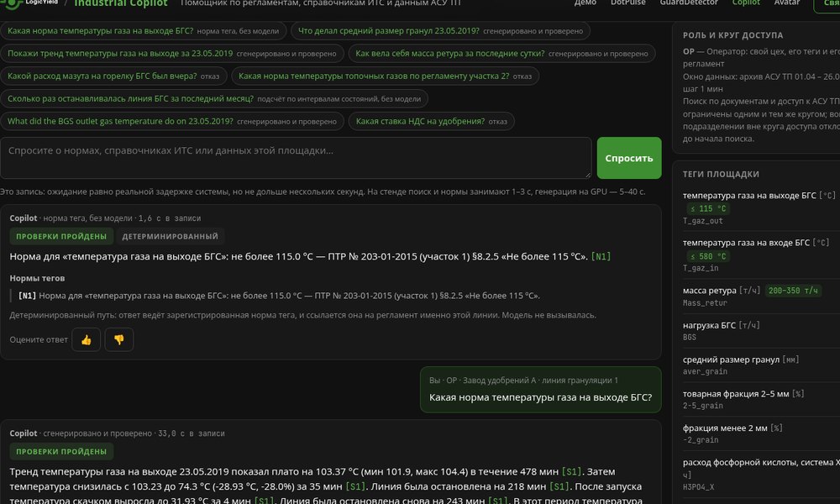This screenshot has width=840, height=504.
Task: Rate the Copilot answer with thumbs down
Action: (119, 339)
